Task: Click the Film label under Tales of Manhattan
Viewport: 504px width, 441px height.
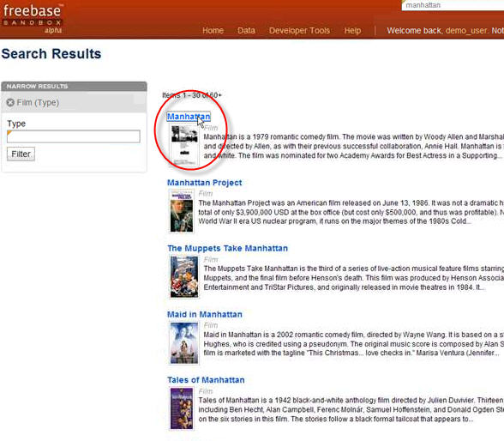Action: click(x=206, y=391)
